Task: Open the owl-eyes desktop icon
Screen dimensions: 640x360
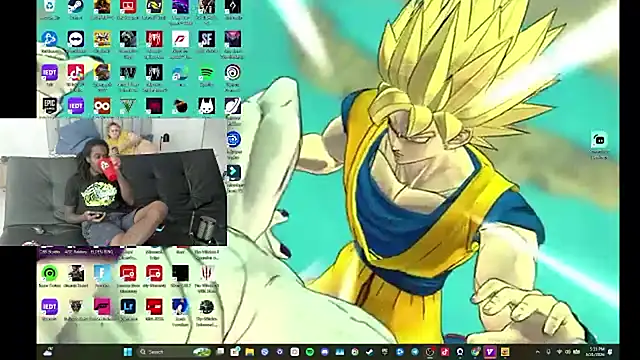Action: [102, 106]
